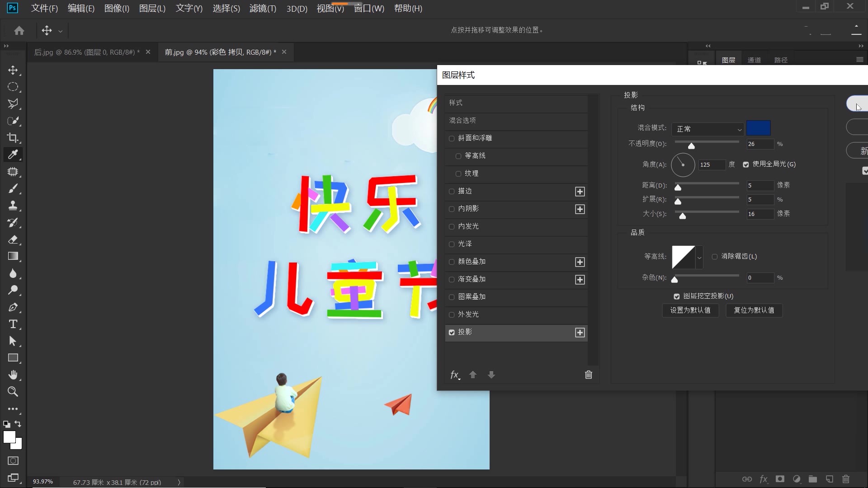Select the Blur tool
This screenshot has width=868, height=488.
pyautogui.click(x=13, y=273)
